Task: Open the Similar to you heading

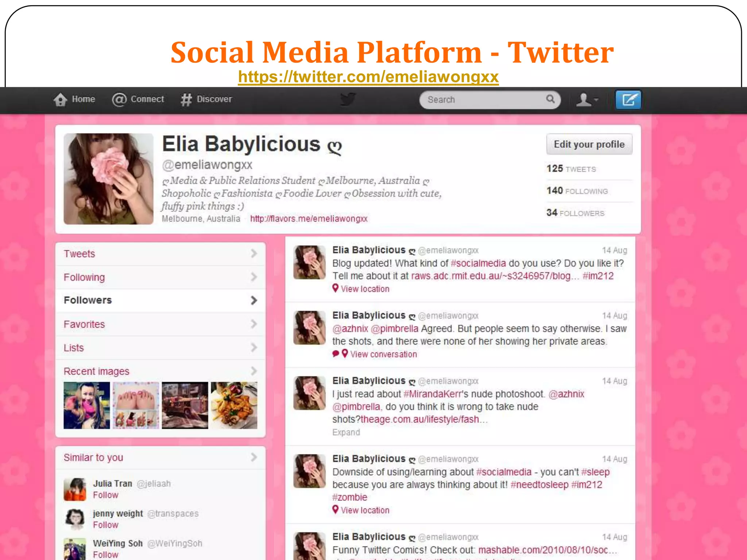Action: (93, 458)
